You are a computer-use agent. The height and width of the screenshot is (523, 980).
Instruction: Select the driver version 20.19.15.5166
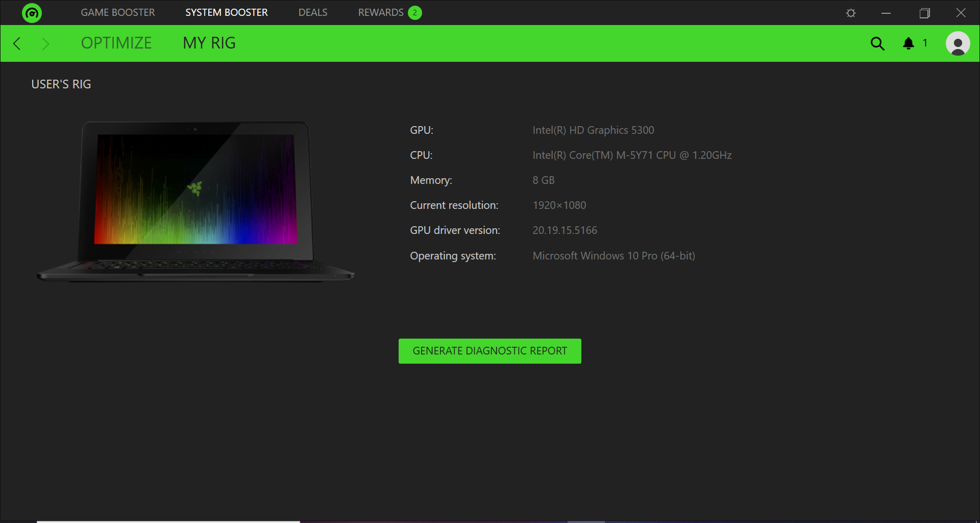[565, 230]
